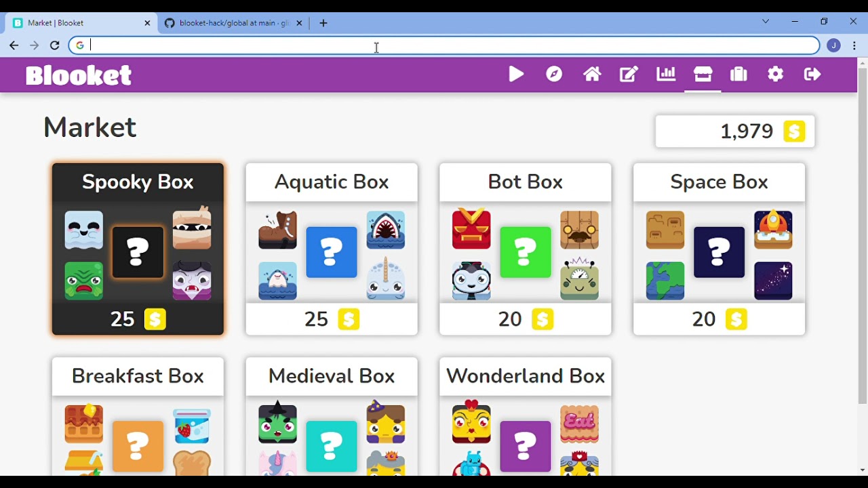
Task: Click the Breakfast Box orange mystery question tile
Action: [138, 446]
